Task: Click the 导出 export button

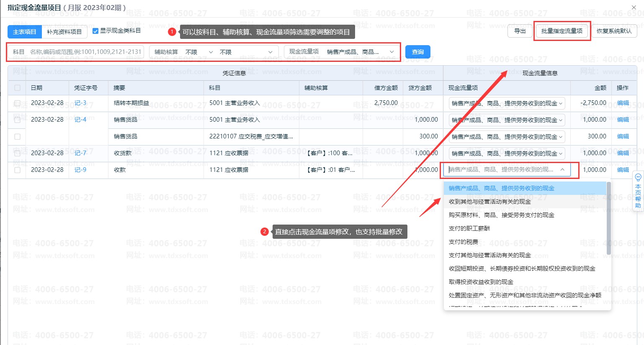Action: [520, 31]
